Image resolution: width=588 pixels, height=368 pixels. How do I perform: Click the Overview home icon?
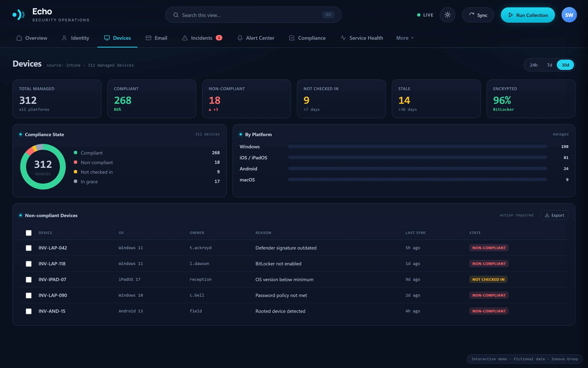(19, 38)
